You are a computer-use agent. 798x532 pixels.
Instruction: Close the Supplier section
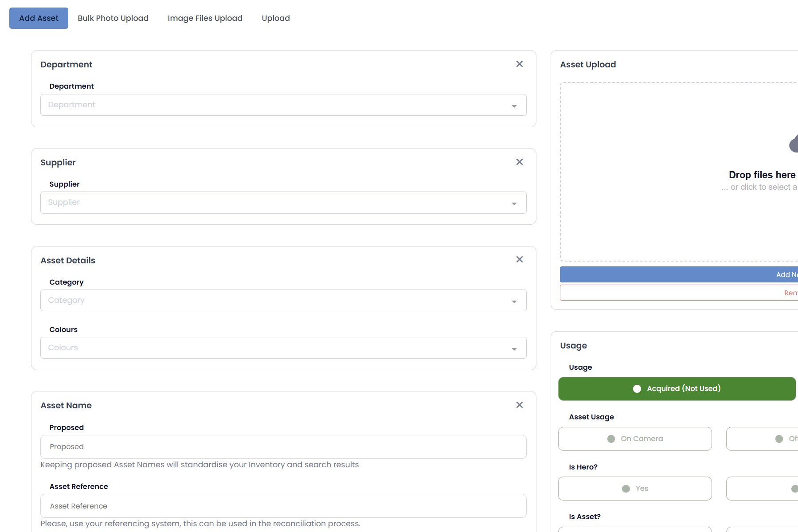click(x=519, y=162)
